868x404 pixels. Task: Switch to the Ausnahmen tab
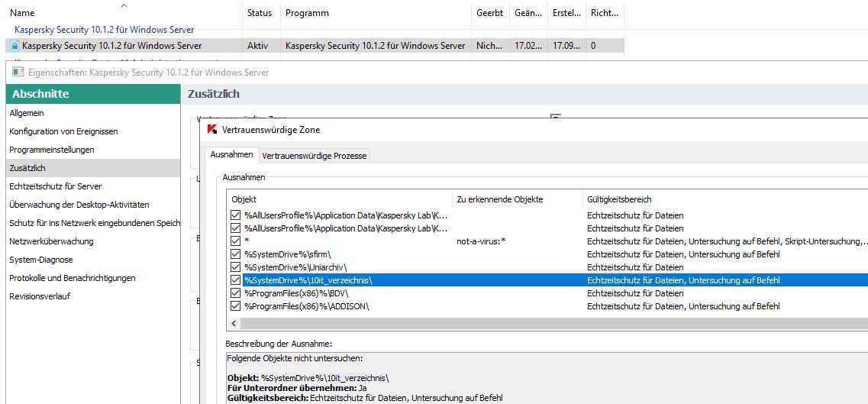click(x=232, y=155)
